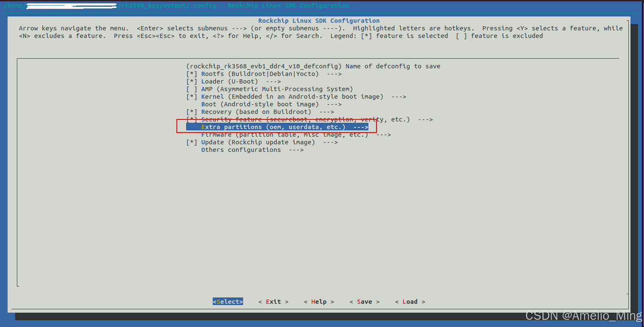The image size is (644, 327).
Task: Expand the Others configurations submenu arrow
Action: [x=296, y=150]
